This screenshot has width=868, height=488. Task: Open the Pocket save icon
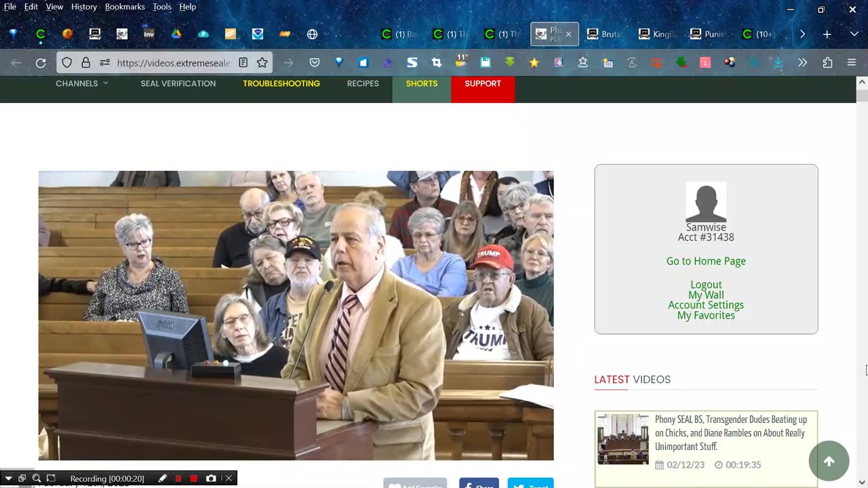point(315,62)
